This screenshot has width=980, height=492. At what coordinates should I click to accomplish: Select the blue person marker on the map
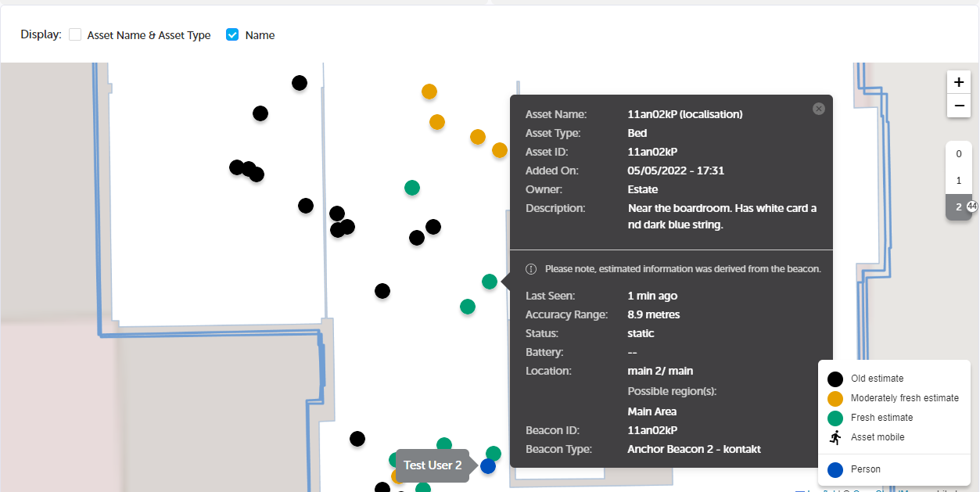tap(488, 466)
